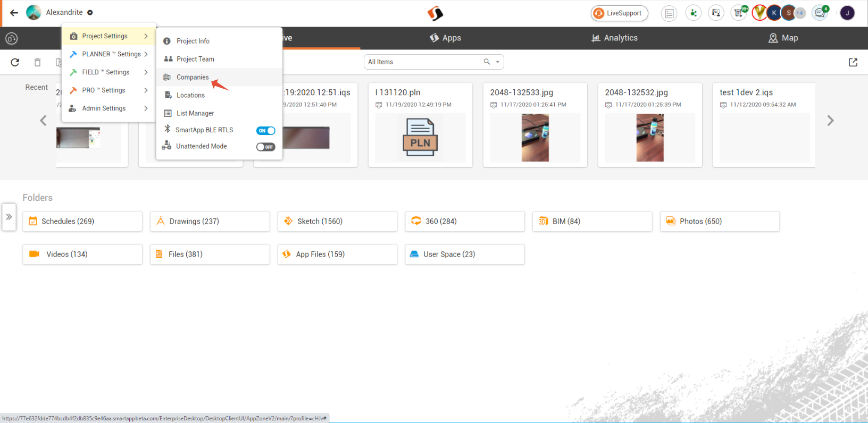The width and height of the screenshot is (868, 423).
Task: Open the I 131120.pln recent file
Action: pos(420,125)
